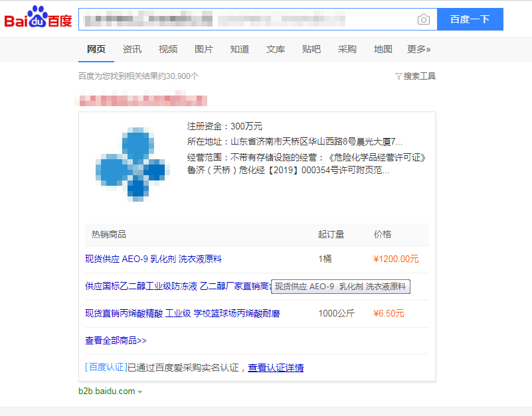The height and width of the screenshot is (416, 532).
Task: Expand the 更多» menu
Action: (x=418, y=49)
